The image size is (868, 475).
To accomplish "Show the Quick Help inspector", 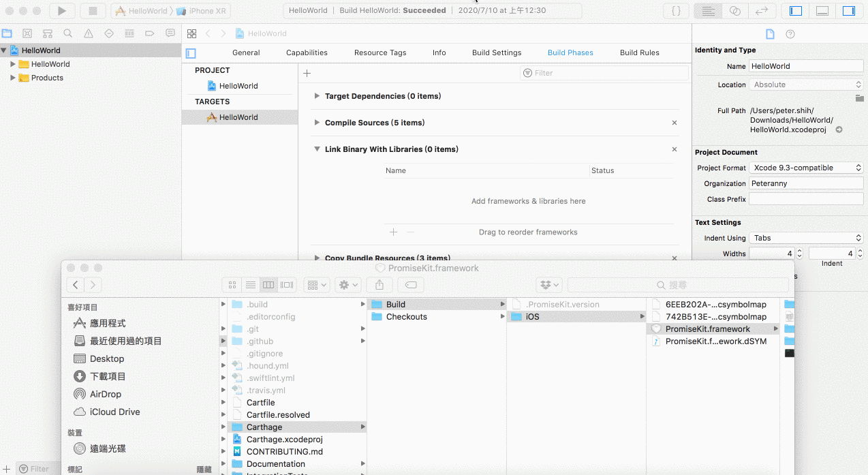I will 790,34.
